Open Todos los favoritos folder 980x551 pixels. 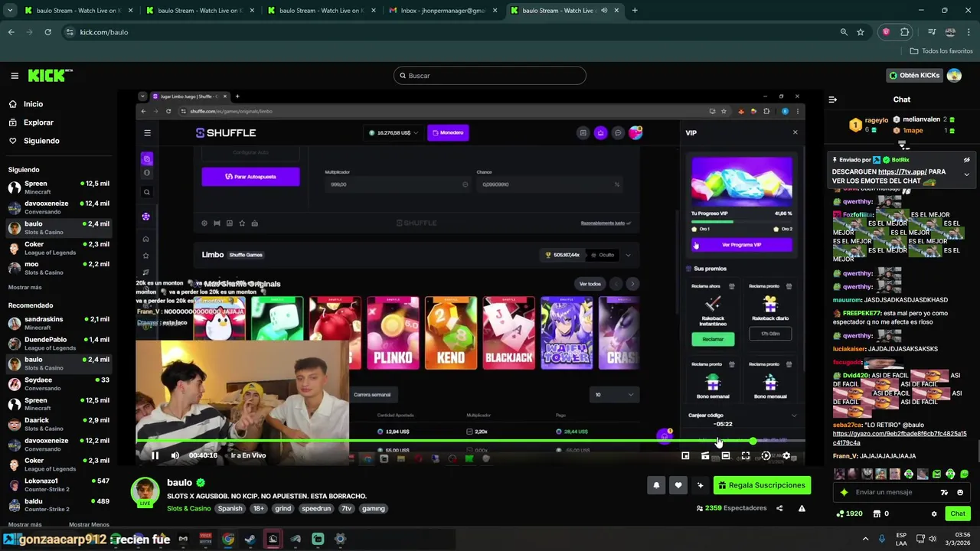coord(941,51)
